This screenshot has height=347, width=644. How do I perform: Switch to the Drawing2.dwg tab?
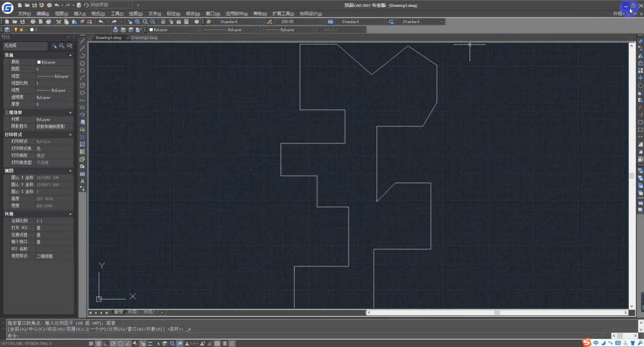coord(144,38)
